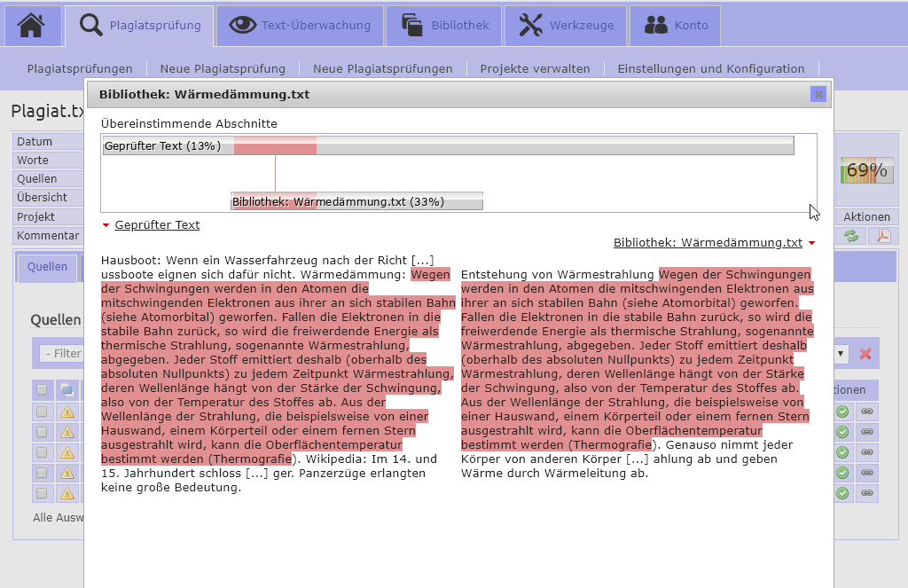This screenshot has height=588, width=908.
Task: Click the chain link icon in the first source row
Action: click(867, 412)
